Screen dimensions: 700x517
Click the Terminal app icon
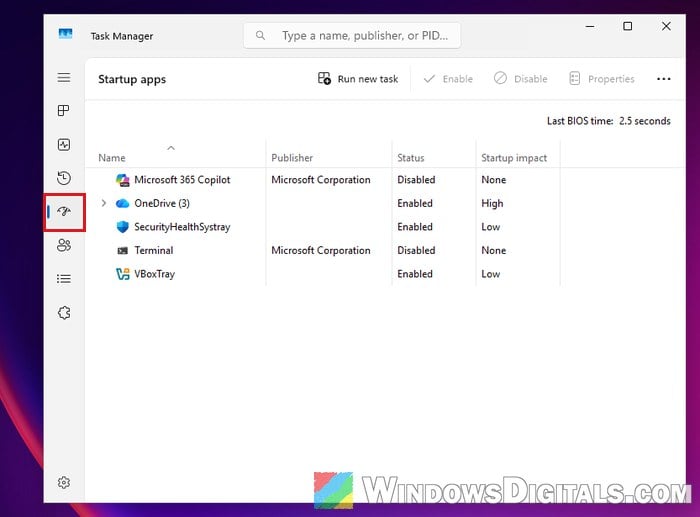122,250
